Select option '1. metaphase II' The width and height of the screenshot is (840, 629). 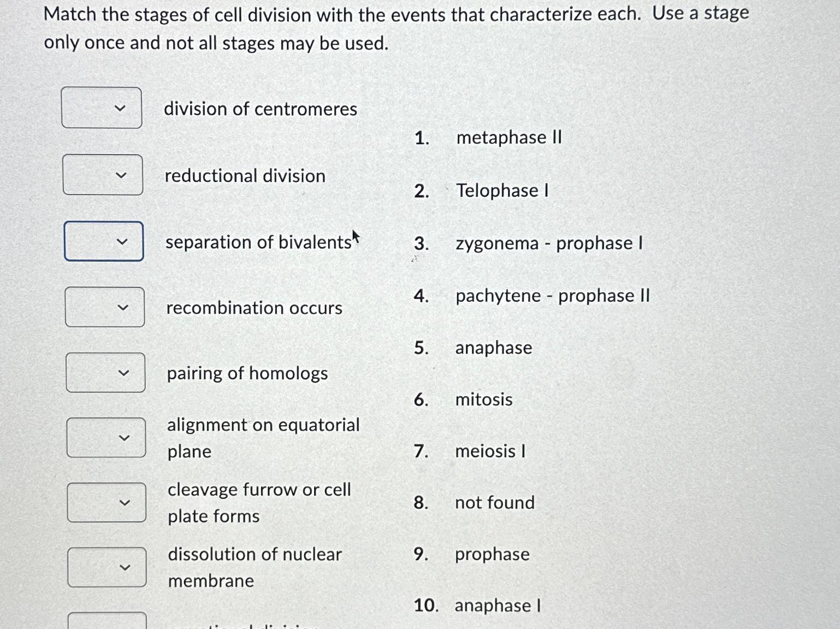pos(508,138)
